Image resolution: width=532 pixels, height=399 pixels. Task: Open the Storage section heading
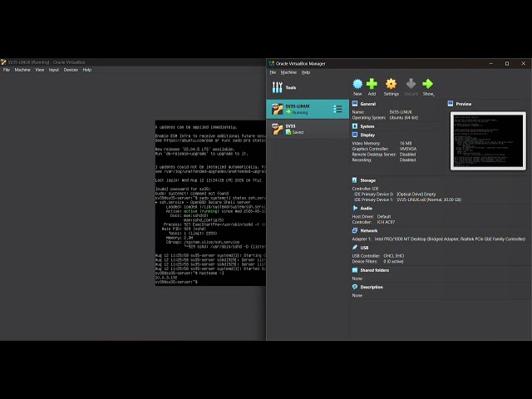point(367,180)
